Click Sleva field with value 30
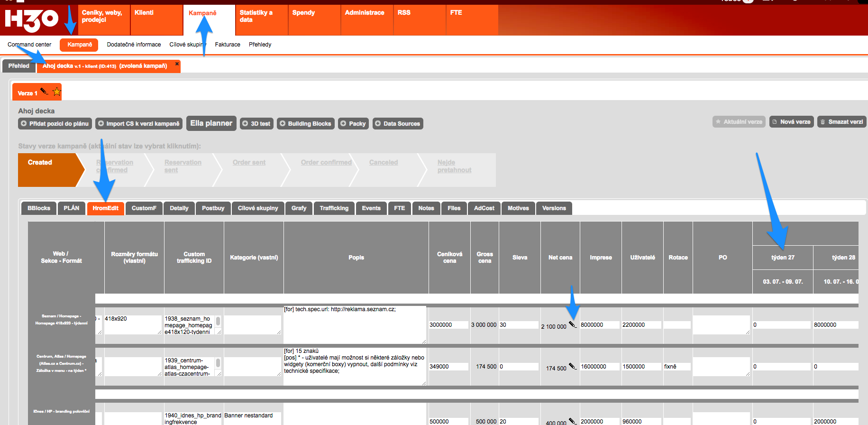This screenshot has width=868, height=425. pyautogui.click(x=519, y=325)
